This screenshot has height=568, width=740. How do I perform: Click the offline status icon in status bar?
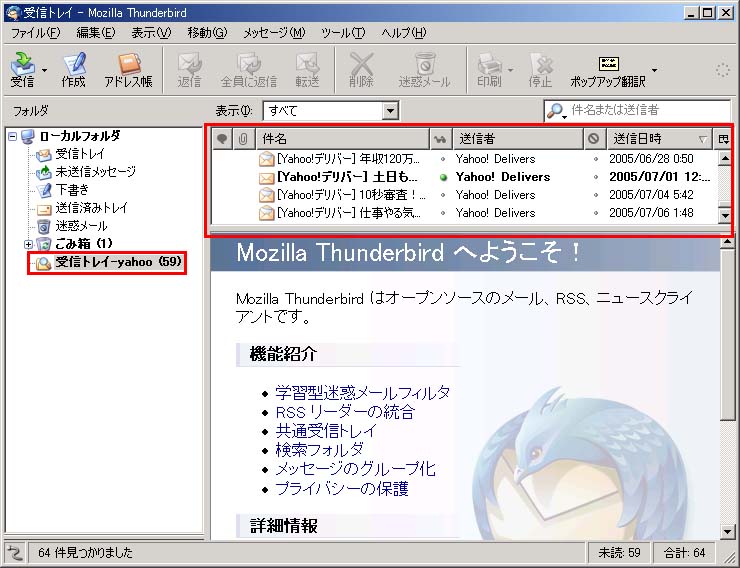pyautogui.click(x=15, y=552)
